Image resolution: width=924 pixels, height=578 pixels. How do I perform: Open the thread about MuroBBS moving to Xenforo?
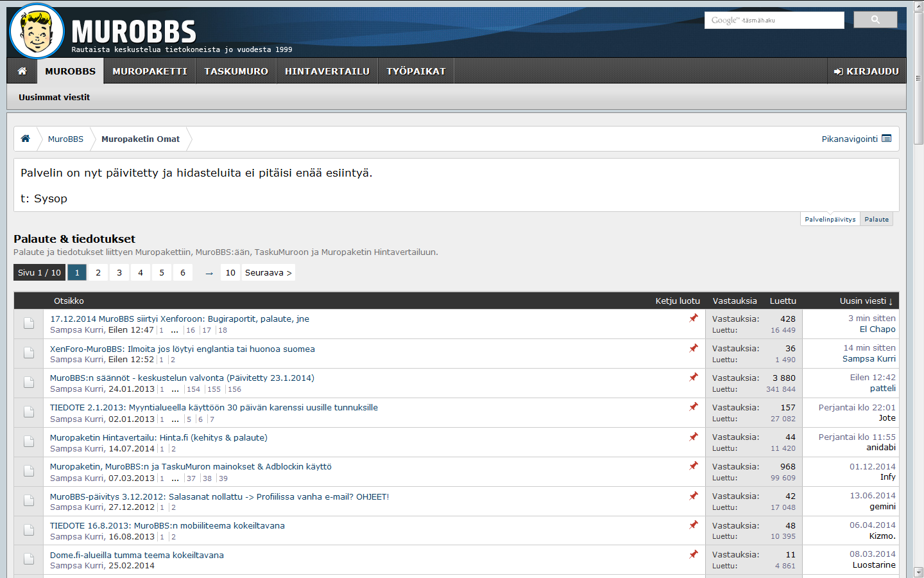pyautogui.click(x=180, y=319)
